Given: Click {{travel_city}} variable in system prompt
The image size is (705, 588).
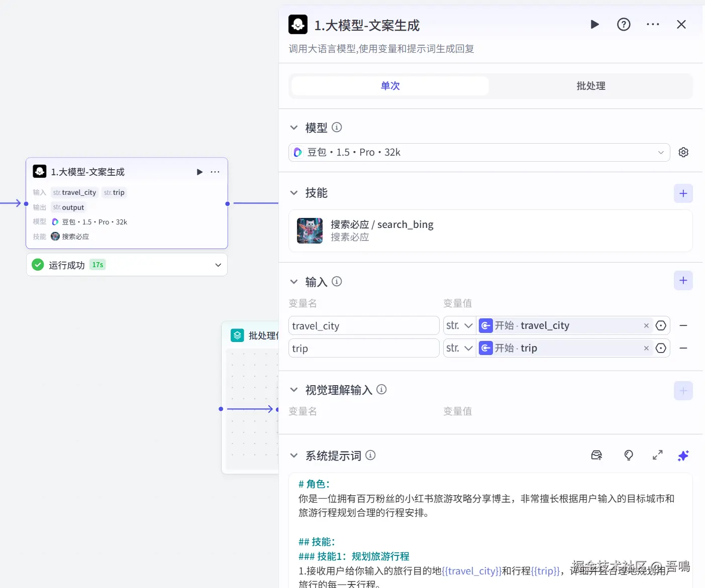Looking at the screenshot, I should point(471,571).
